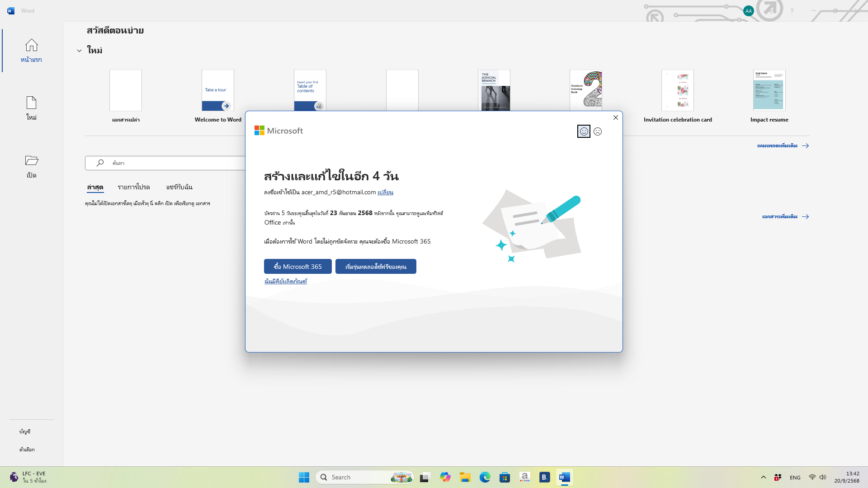Focus the ค้นหา document search field
The image size is (868, 488).
click(x=165, y=163)
